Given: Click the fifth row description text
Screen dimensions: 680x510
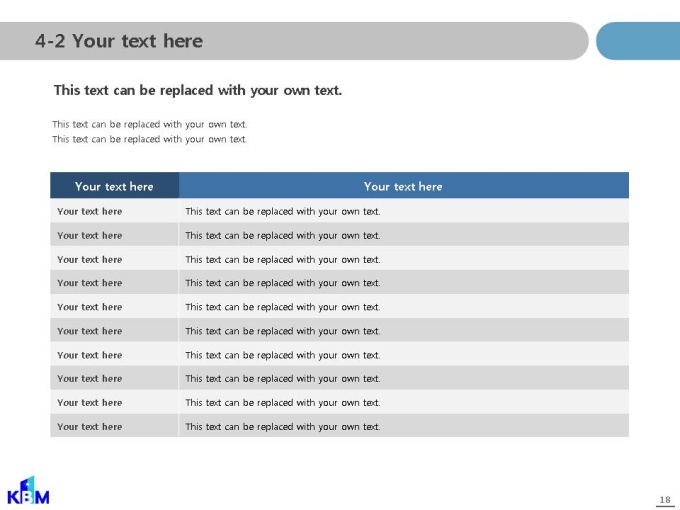Looking at the screenshot, I should click(x=283, y=307).
